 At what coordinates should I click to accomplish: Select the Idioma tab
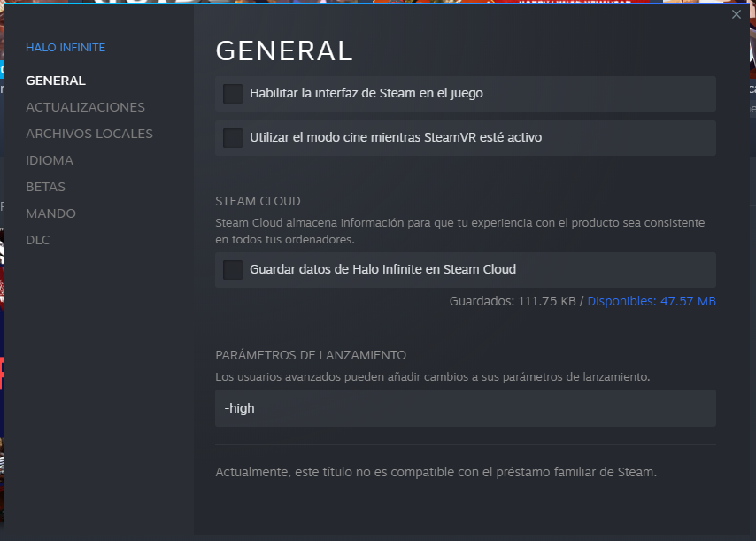pyautogui.click(x=50, y=160)
